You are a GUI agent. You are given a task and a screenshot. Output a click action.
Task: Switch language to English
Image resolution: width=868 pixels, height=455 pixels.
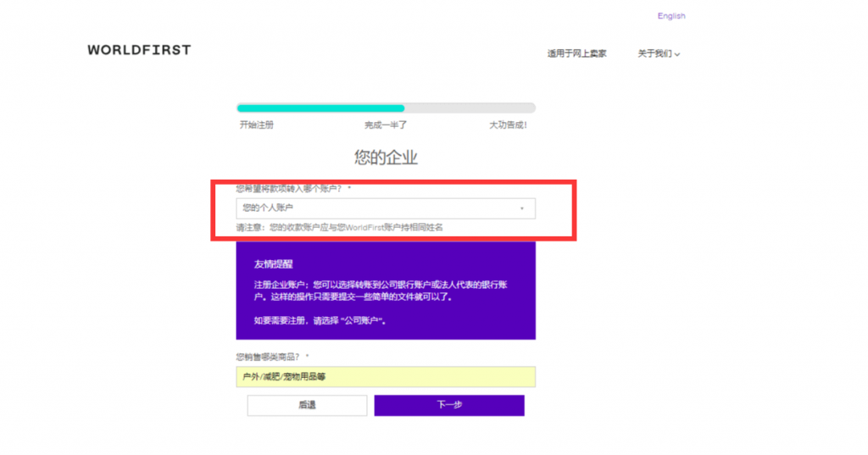pyautogui.click(x=670, y=16)
